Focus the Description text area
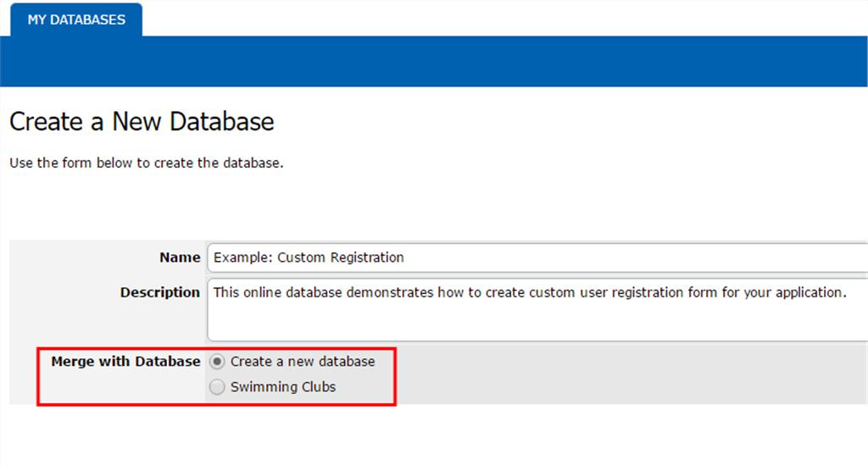This screenshot has width=868, height=466. pyautogui.click(x=537, y=309)
